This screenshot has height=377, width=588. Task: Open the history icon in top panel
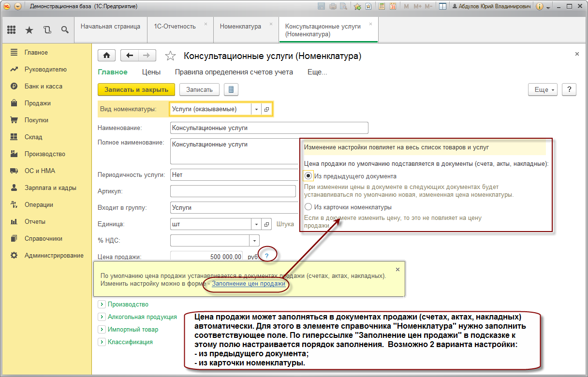pos(47,30)
